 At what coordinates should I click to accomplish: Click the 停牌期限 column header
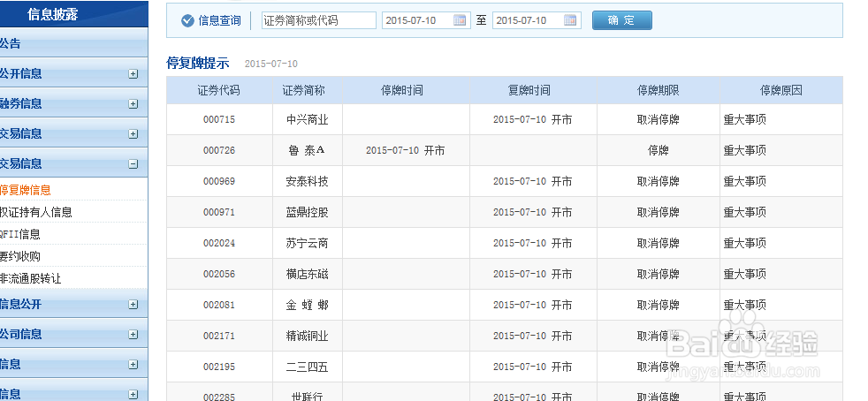pos(659,90)
